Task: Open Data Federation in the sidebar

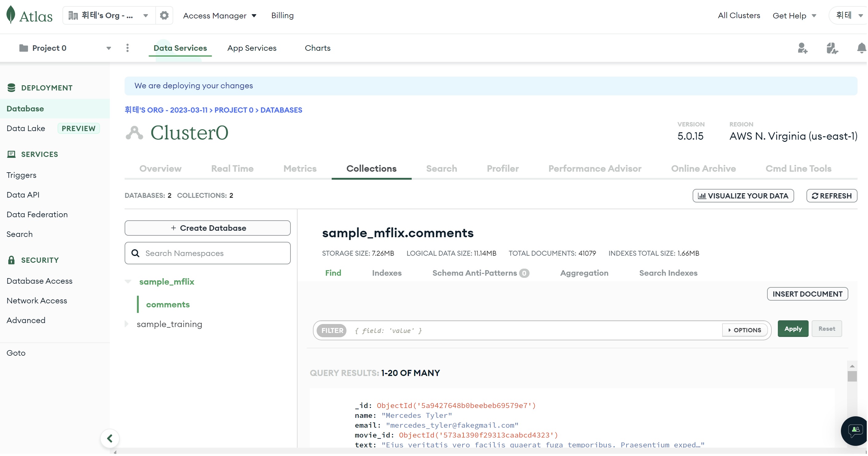Action: point(37,214)
